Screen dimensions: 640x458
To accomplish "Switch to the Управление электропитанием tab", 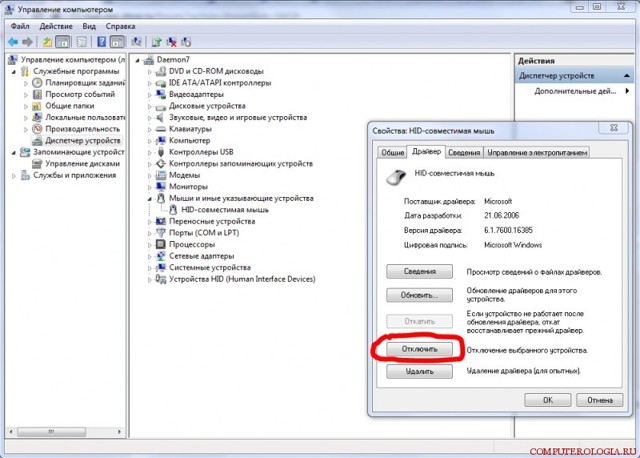I will 537,152.
